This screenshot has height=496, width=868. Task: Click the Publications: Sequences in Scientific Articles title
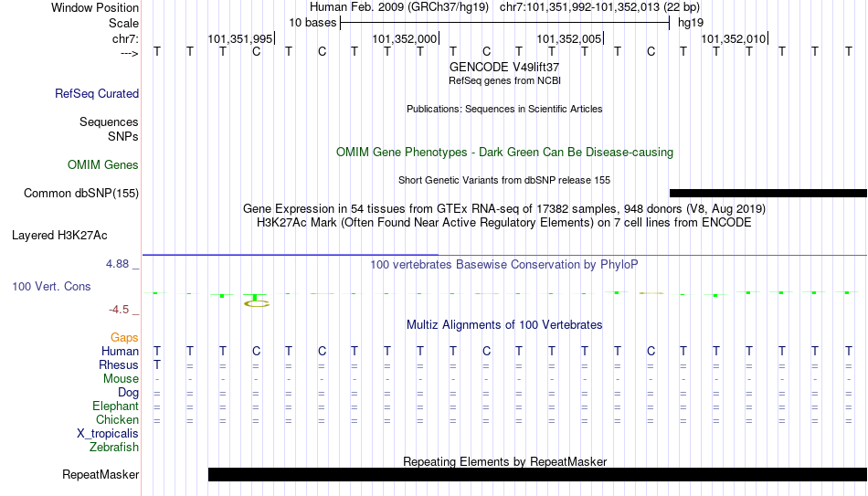(504, 109)
